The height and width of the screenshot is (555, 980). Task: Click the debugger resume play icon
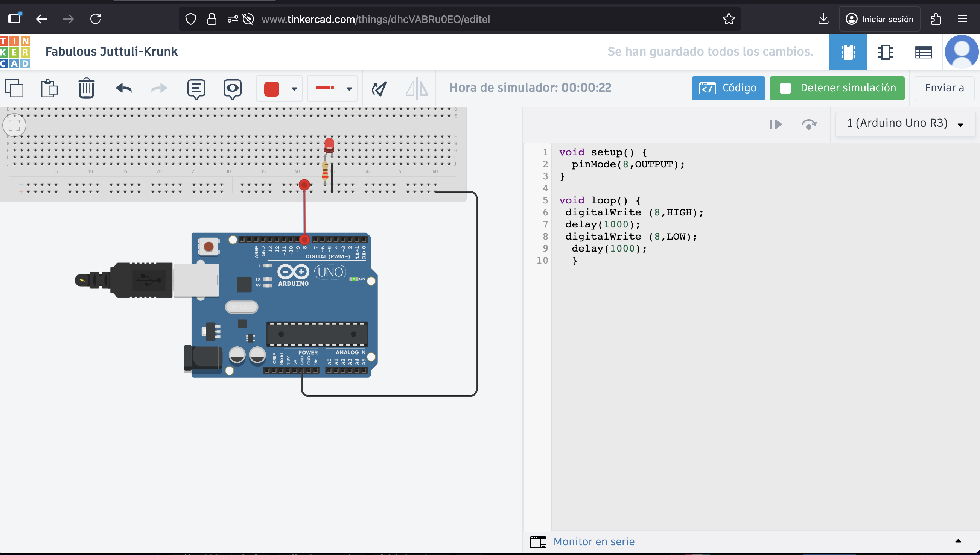(x=776, y=124)
